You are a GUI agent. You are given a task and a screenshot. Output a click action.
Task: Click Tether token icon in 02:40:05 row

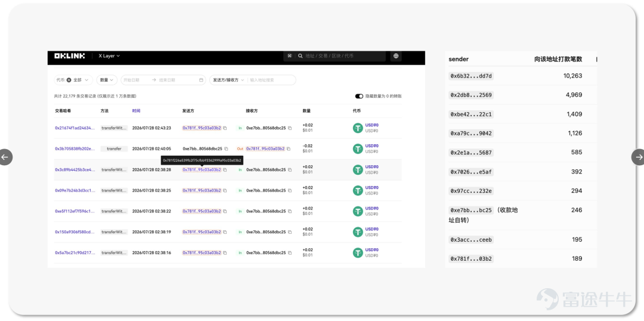coord(358,149)
